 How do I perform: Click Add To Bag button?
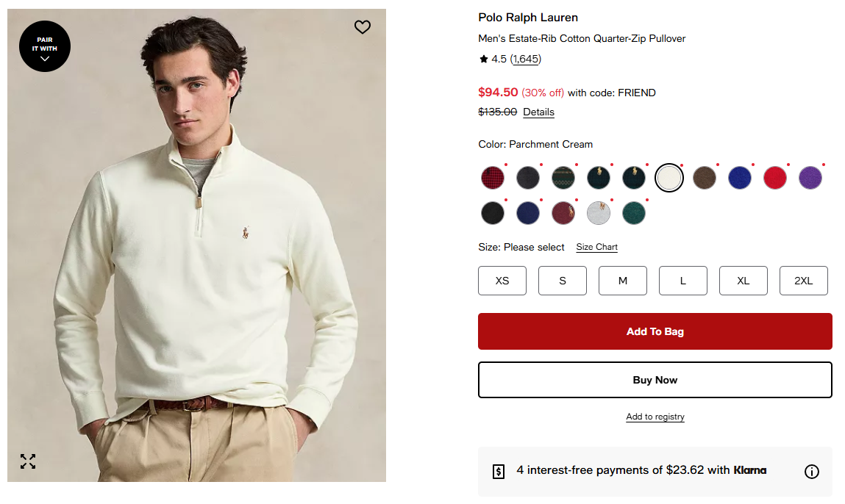pyautogui.click(x=655, y=331)
